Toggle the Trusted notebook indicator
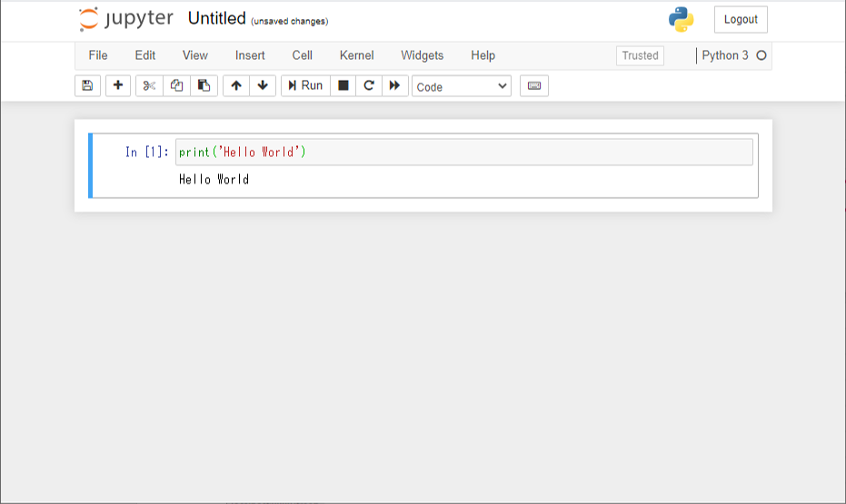Image resolution: width=846 pixels, height=504 pixels. pos(640,55)
